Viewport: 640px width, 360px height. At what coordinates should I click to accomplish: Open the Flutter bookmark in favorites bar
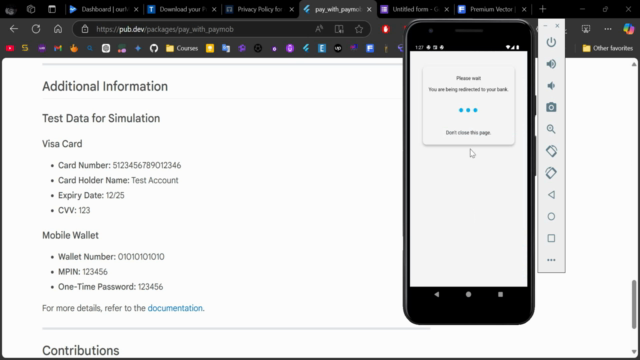point(306,48)
